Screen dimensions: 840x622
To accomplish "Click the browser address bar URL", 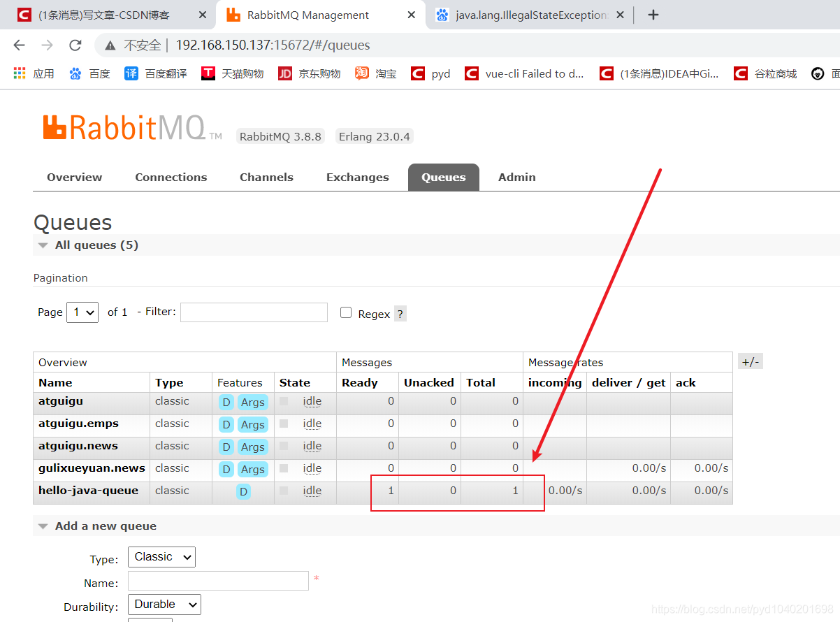I will [273, 45].
